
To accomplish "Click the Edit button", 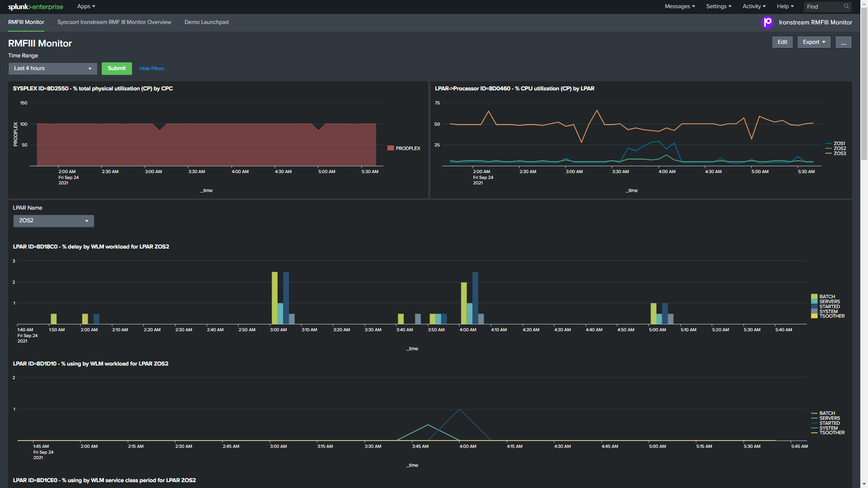I will coord(782,42).
